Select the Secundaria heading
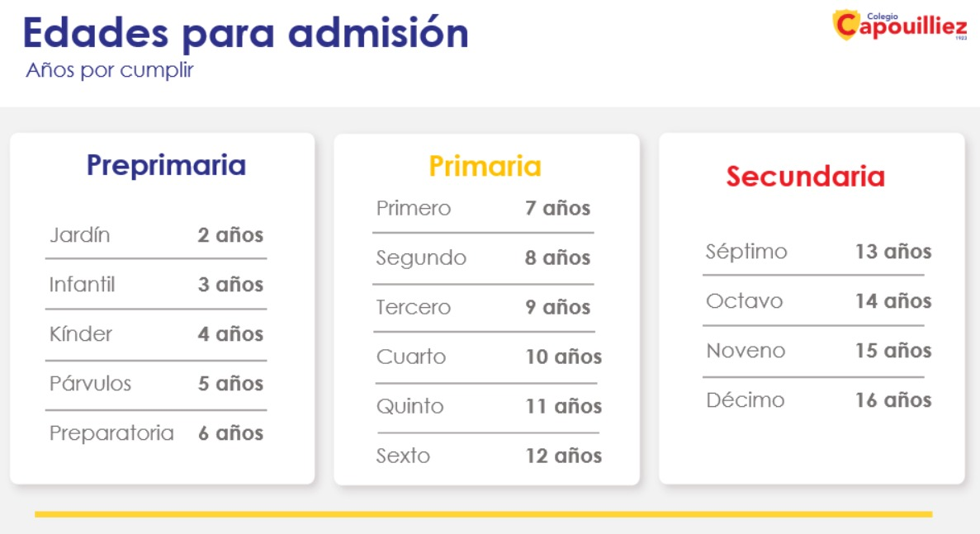 [x=805, y=176]
